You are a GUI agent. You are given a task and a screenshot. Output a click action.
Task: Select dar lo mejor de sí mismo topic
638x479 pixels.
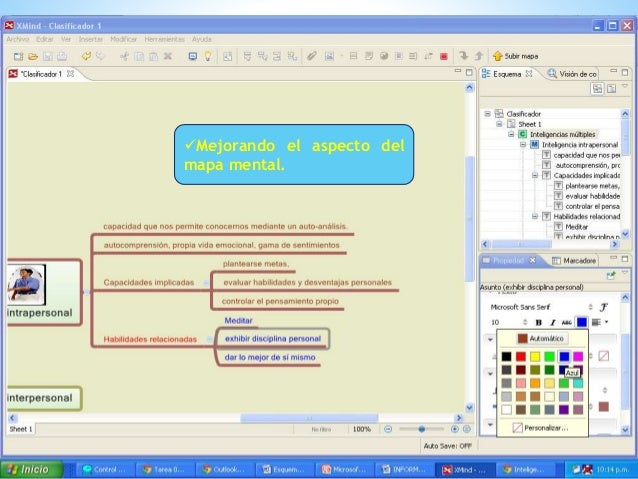[270, 357]
